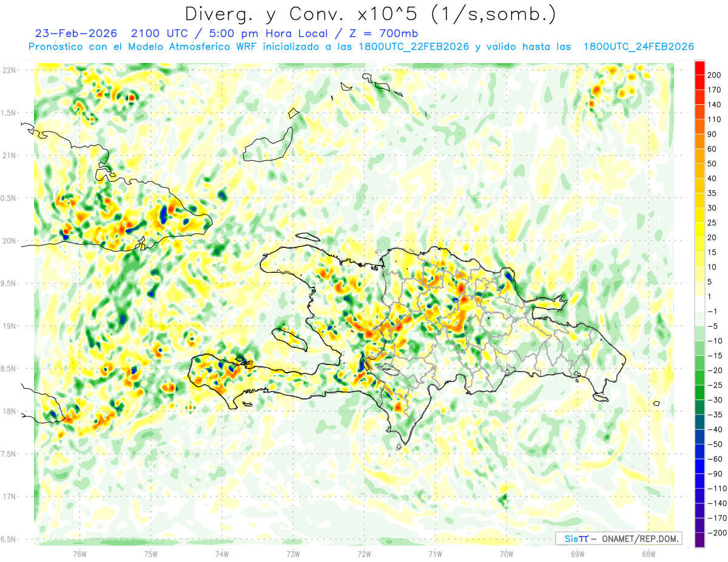Click the longitude axis label "69W"
The width and height of the screenshot is (728, 562).
coord(578,554)
